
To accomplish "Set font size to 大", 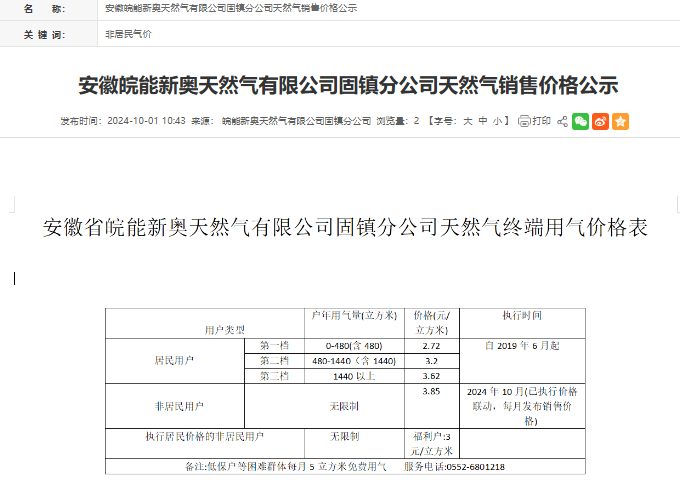I will point(468,121).
